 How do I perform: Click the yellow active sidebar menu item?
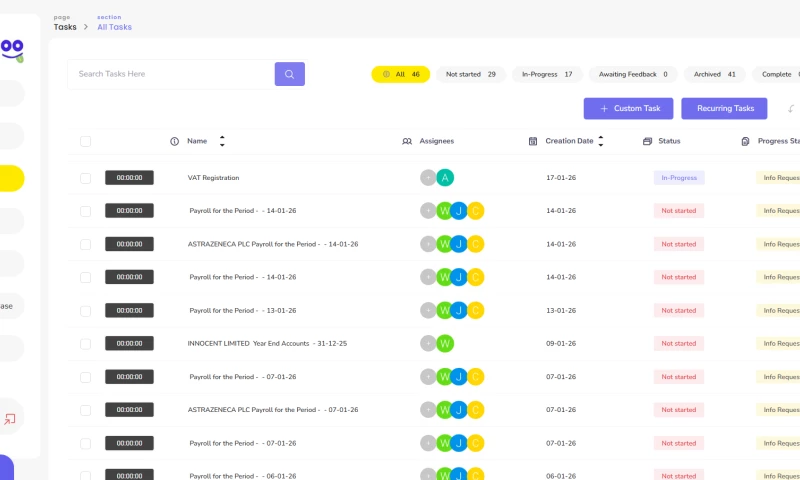(x=12, y=179)
